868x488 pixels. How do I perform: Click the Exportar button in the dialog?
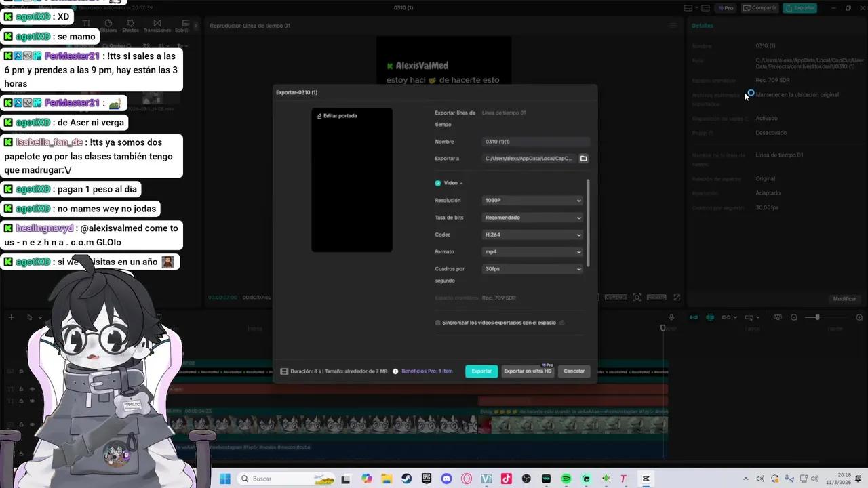click(481, 371)
